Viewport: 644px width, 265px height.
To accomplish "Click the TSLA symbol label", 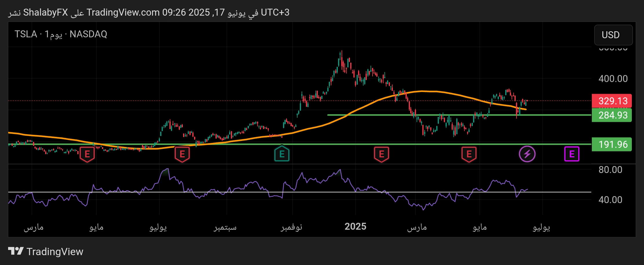I will (26, 34).
